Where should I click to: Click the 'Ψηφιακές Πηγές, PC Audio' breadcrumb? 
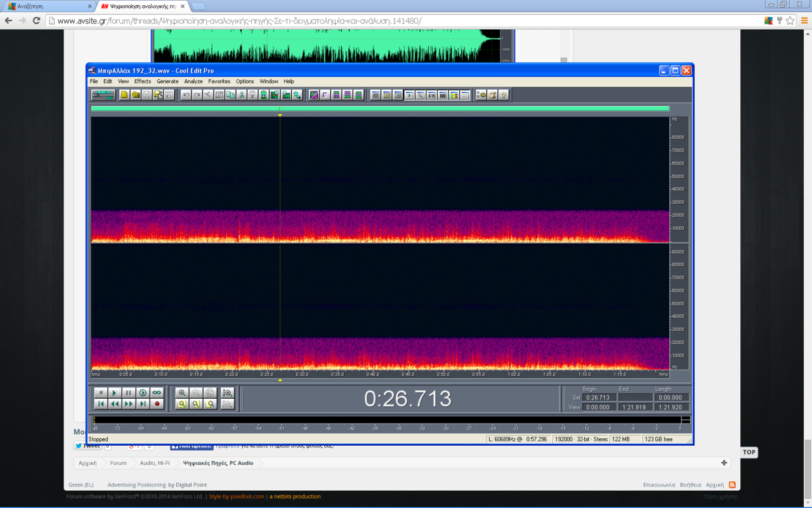[218, 463]
